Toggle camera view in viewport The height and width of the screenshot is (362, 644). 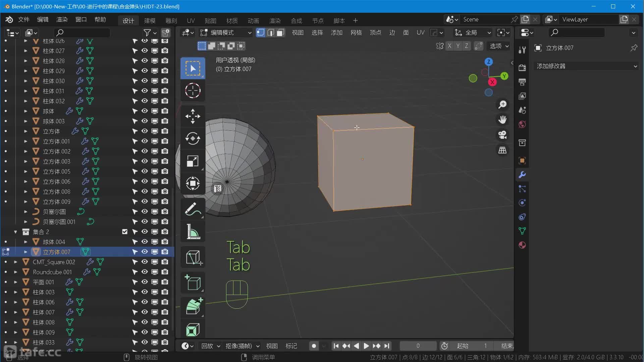point(502,135)
